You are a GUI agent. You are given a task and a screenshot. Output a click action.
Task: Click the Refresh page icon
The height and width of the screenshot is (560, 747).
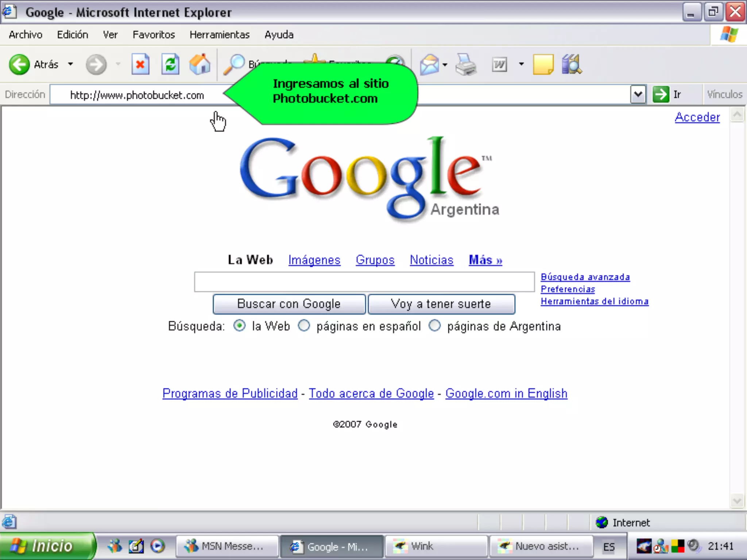click(x=170, y=65)
